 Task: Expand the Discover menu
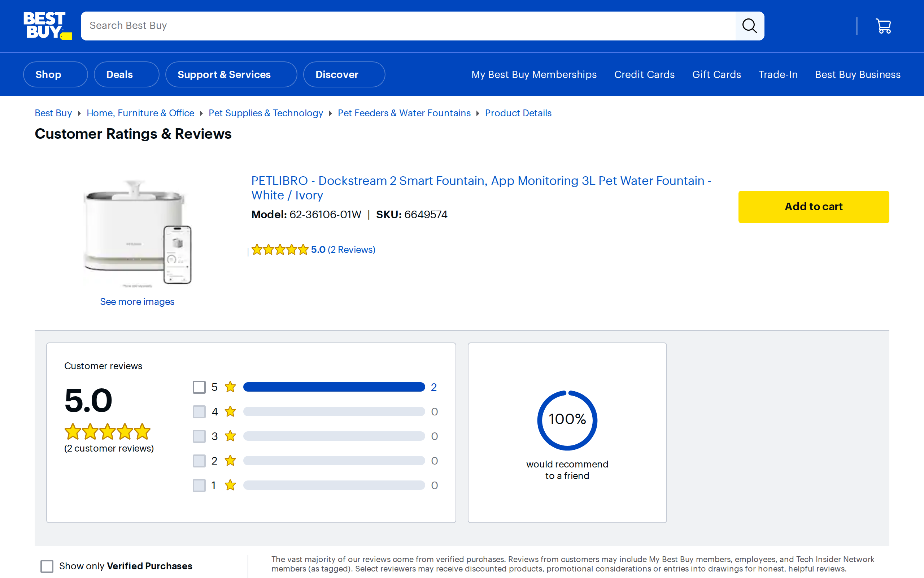tap(344, 74)
